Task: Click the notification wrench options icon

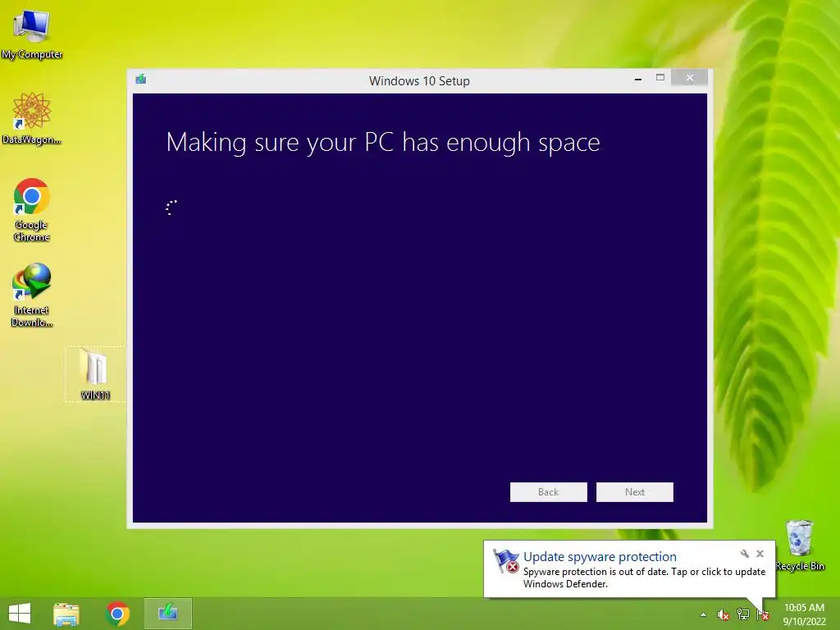Action: [744, 554]
